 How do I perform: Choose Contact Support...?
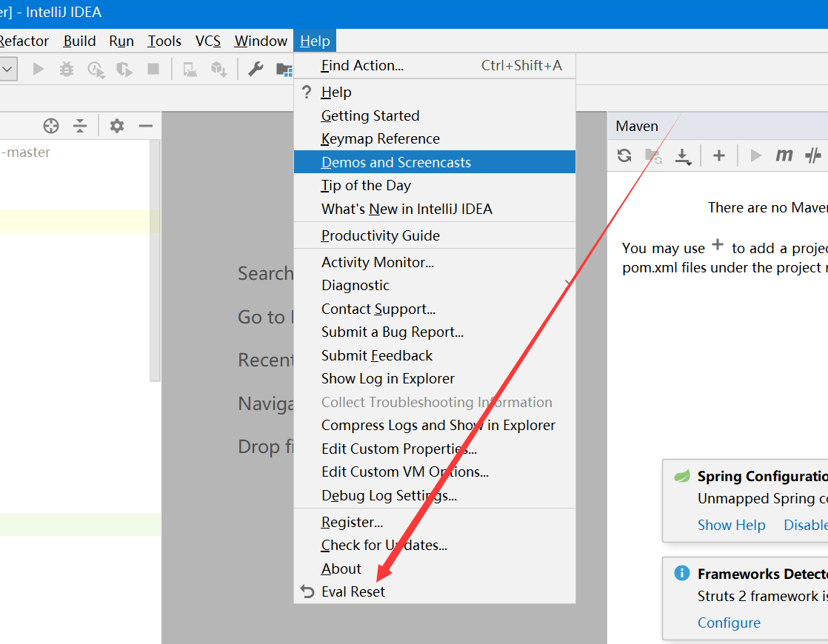pos(435,309)
